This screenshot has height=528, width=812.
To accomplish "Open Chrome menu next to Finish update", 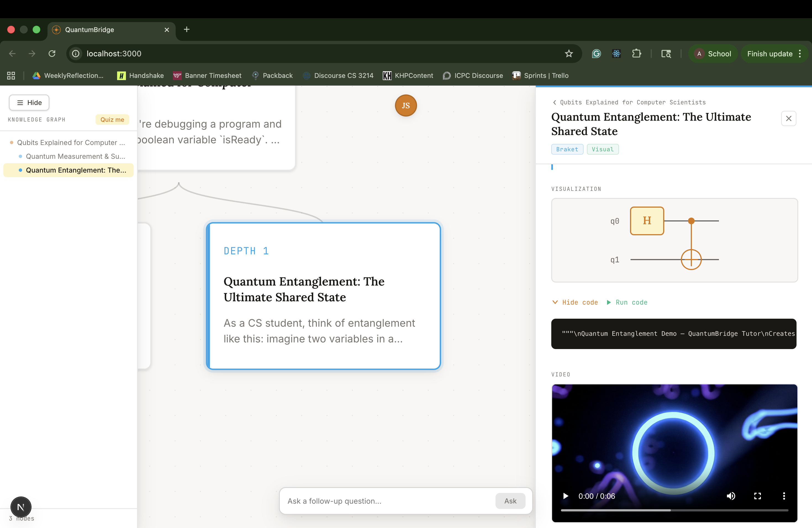I will 800,54.
